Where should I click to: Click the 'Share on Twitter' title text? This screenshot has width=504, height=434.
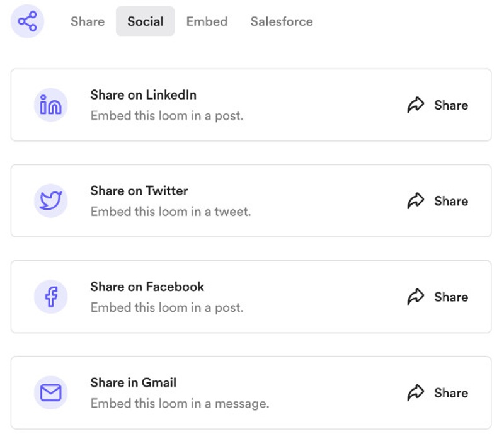[139, 191]
